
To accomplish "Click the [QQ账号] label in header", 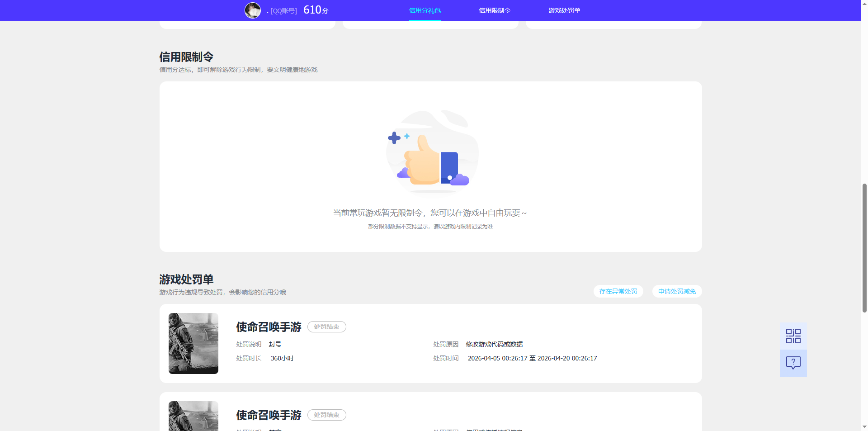I will [x=283, y=11].
